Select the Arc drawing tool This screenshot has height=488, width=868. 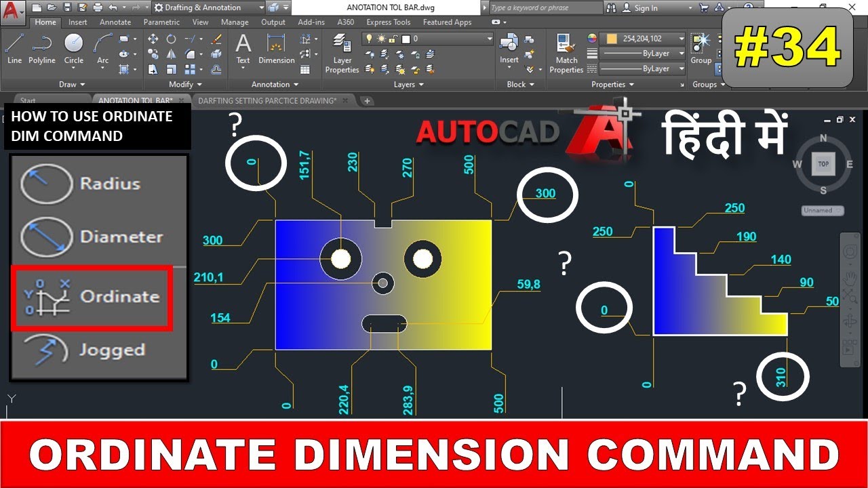point(102,49)
